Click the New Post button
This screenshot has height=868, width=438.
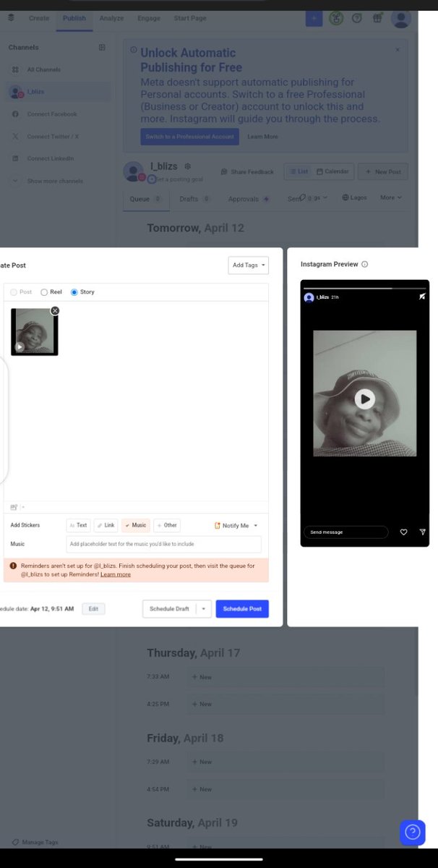383,172
